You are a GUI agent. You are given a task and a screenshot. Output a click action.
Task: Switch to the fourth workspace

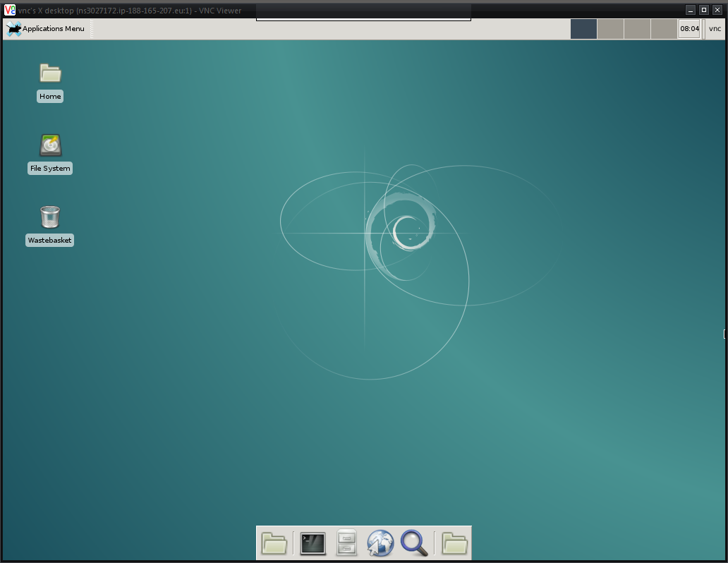coord(664,29)
